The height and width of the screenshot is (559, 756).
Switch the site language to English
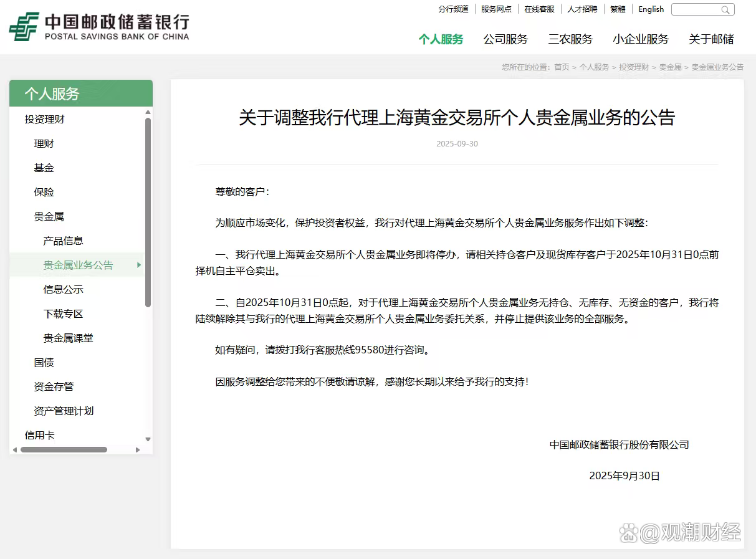[x=651, y=9]
